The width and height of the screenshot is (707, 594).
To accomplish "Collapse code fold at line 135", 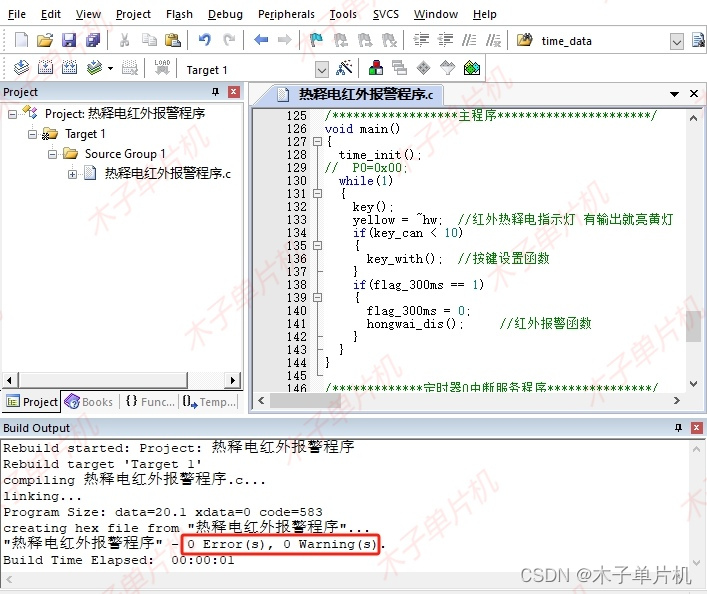I will tap(317, 245).
